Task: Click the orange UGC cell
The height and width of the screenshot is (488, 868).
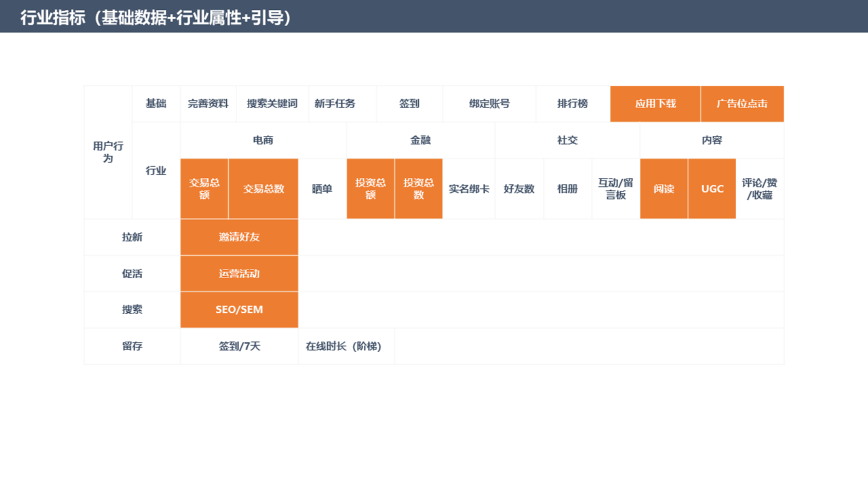Action: pos(712,188)
